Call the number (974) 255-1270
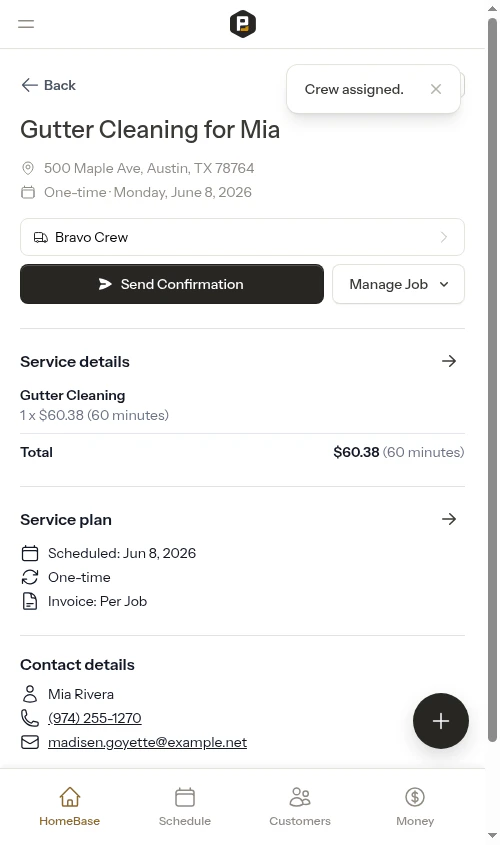Viewport: 500px width, 845px height. [x=95, y=718]
